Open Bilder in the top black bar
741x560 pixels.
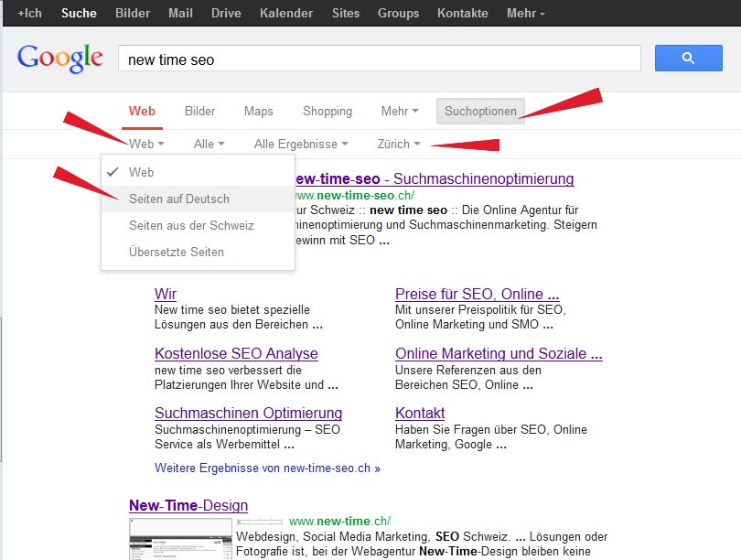(133, 13)
